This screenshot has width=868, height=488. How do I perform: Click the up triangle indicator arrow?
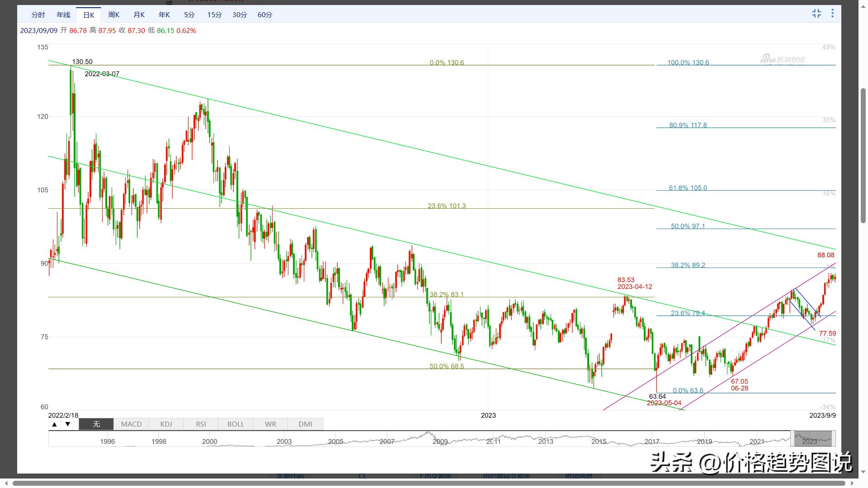[x=54, y=424]
